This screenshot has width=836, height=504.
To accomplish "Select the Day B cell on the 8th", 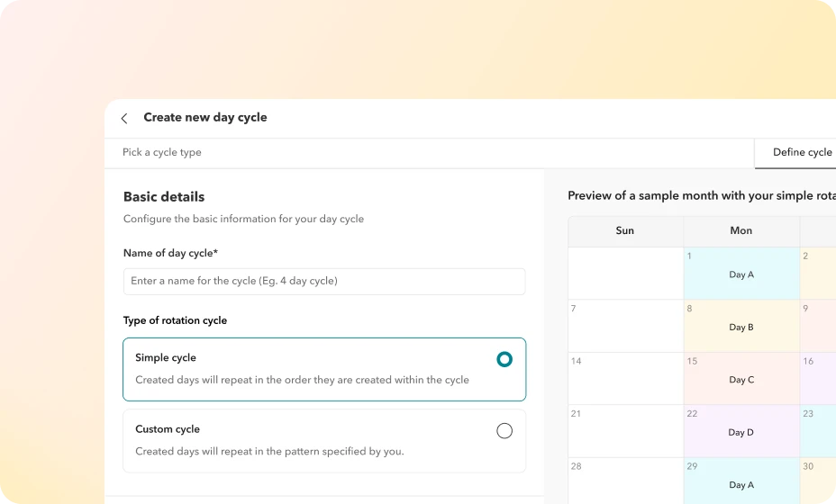I will coord(741,326).
